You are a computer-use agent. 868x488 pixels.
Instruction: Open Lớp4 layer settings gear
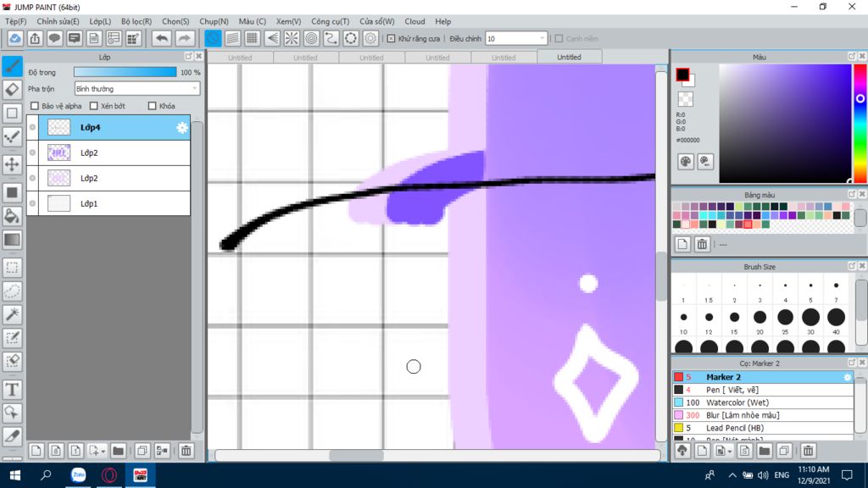pos(182,128)
